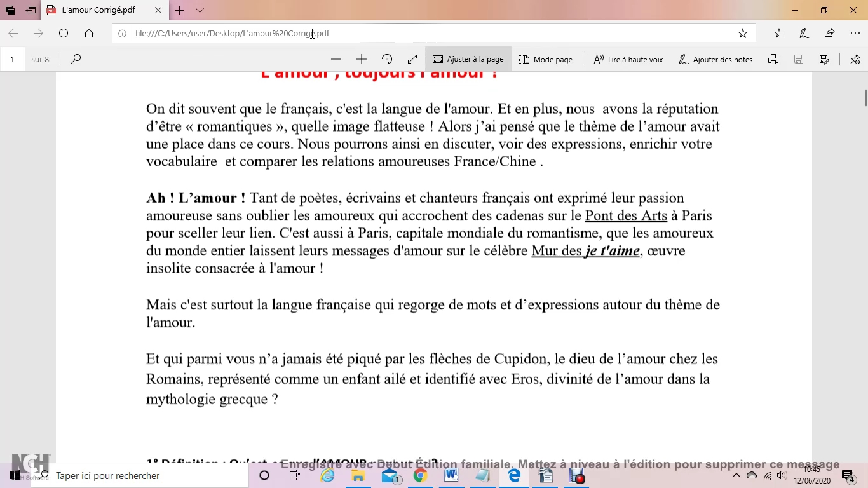Open the favorites list icon
The image size is (868, 488).
779,33
